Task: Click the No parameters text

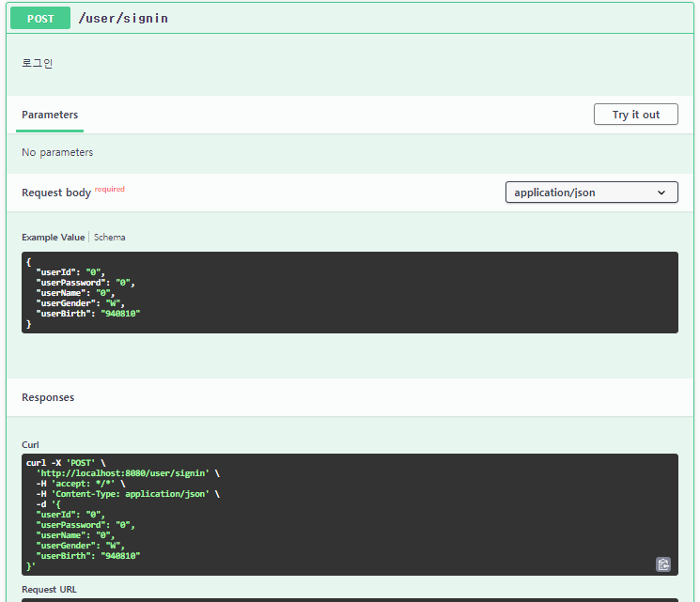Action: (57, 152)
